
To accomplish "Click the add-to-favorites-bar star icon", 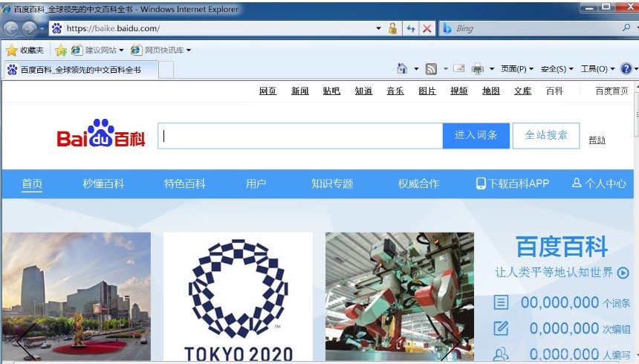I will tap(61, 50).
